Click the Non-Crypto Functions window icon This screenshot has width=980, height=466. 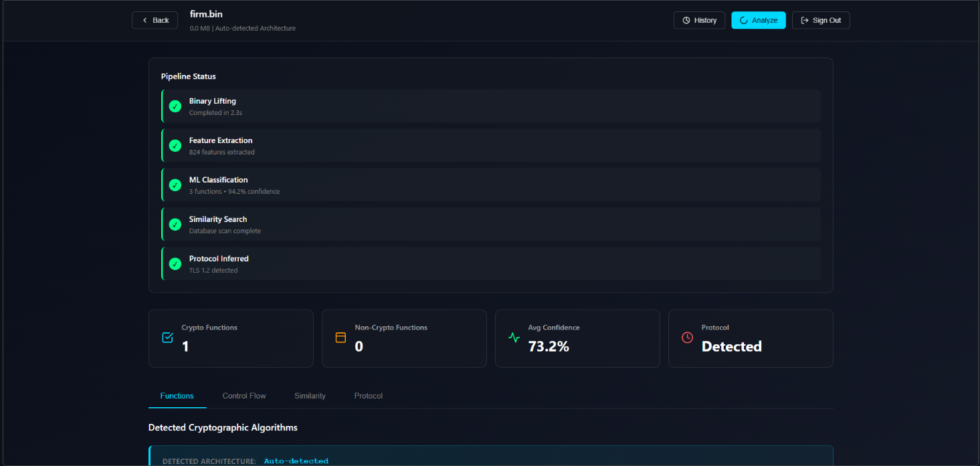[x=340, y=338]
